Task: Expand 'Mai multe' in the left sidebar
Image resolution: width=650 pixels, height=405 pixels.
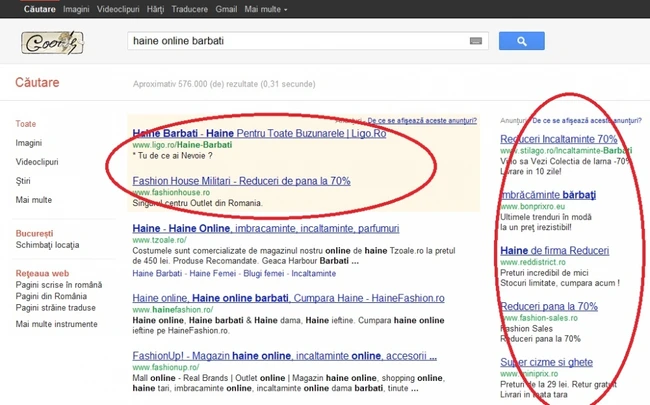Action: pos(35,200)
